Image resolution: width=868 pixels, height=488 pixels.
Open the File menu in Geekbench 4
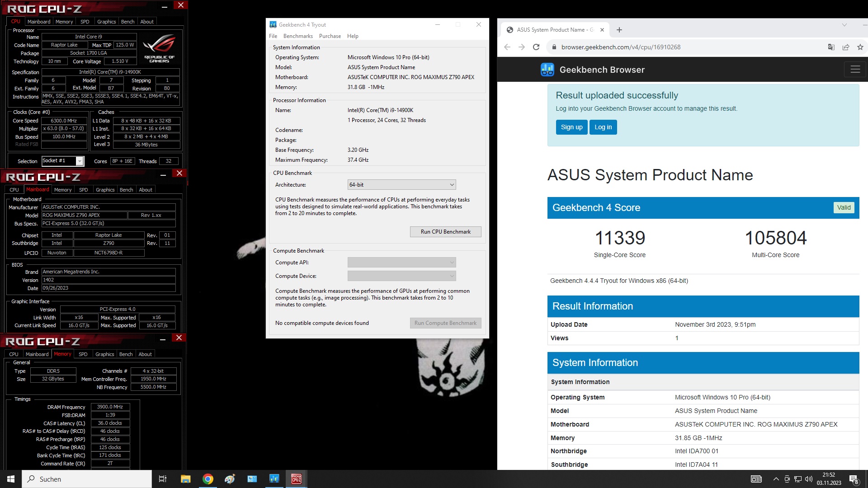click(273, 36)
